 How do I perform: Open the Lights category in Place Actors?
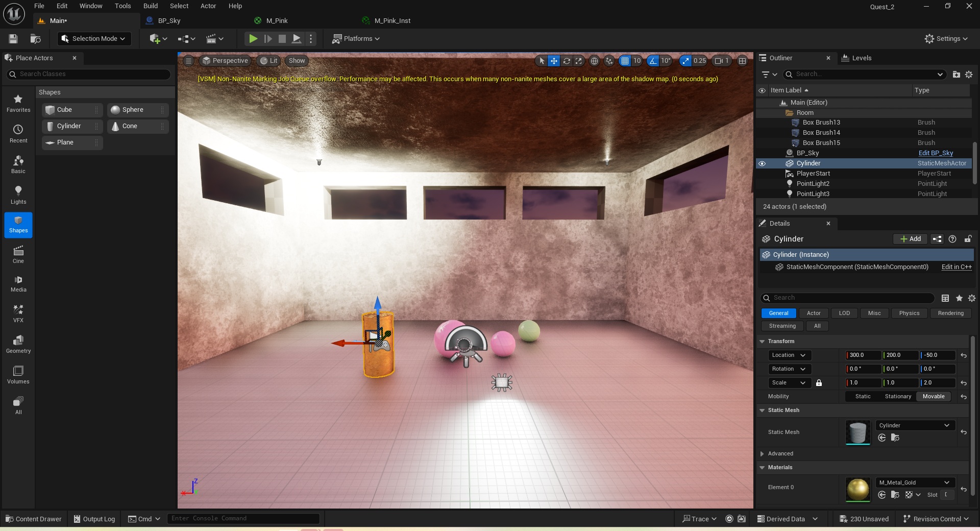(18, 195)
